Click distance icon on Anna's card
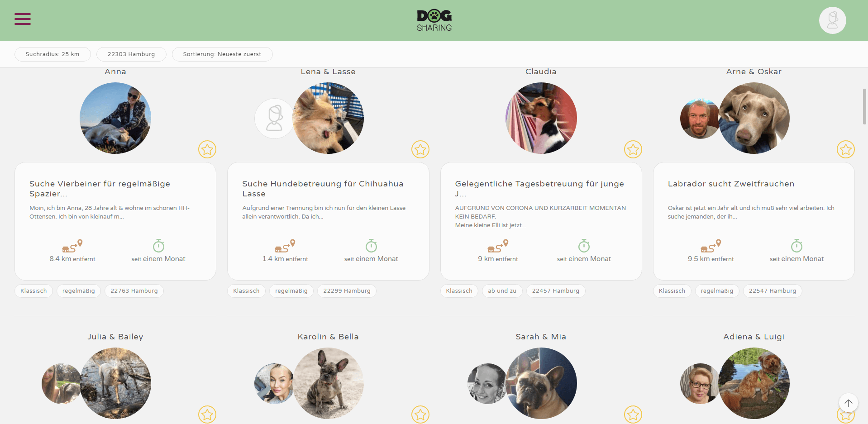Screen dimensions: 868x424 click(72, 246)
